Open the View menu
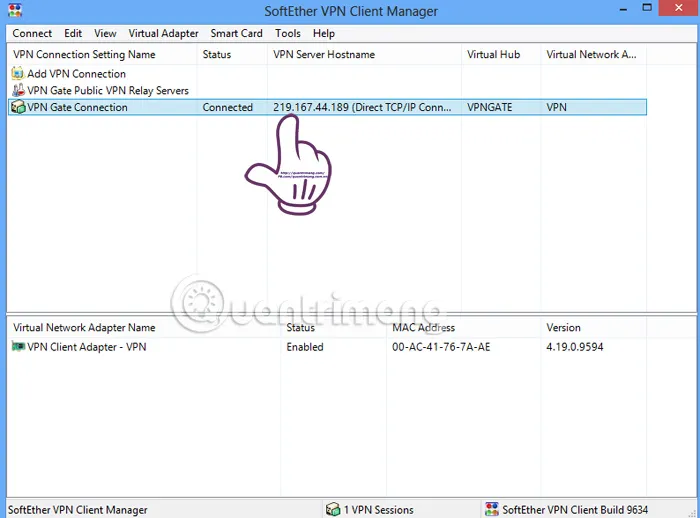Screen dimensions: 700x518 [x=105, y=33]
